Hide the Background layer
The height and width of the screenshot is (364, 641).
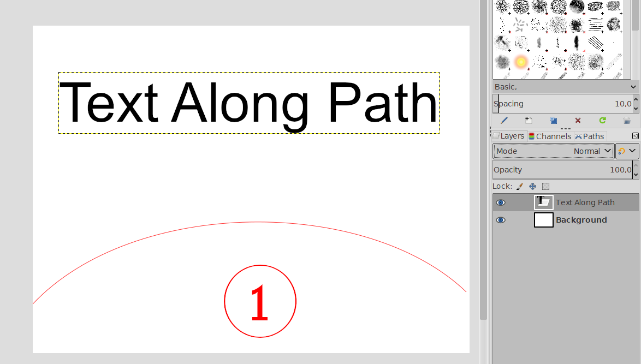(501, 220)
